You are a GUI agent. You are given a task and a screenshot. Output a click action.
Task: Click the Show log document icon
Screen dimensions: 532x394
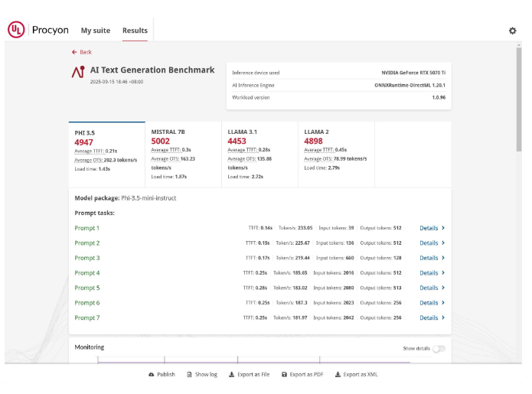pyautogui.click(x=189, y=374)
